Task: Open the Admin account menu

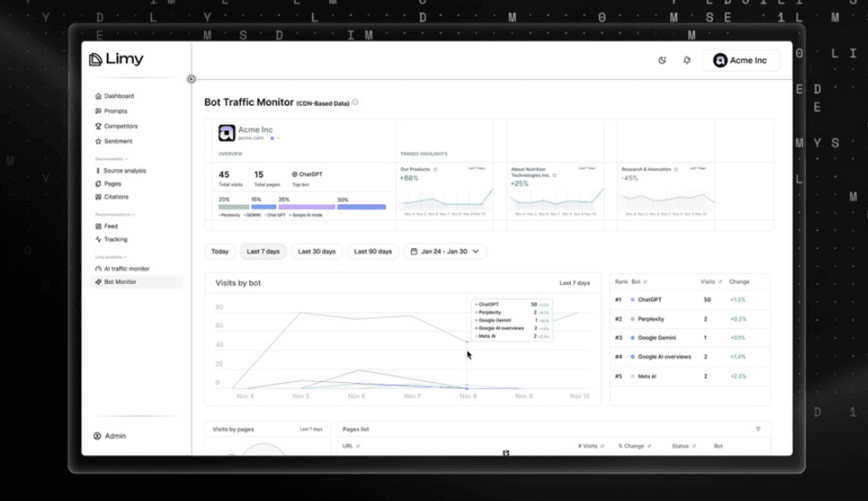Action: 109,436
